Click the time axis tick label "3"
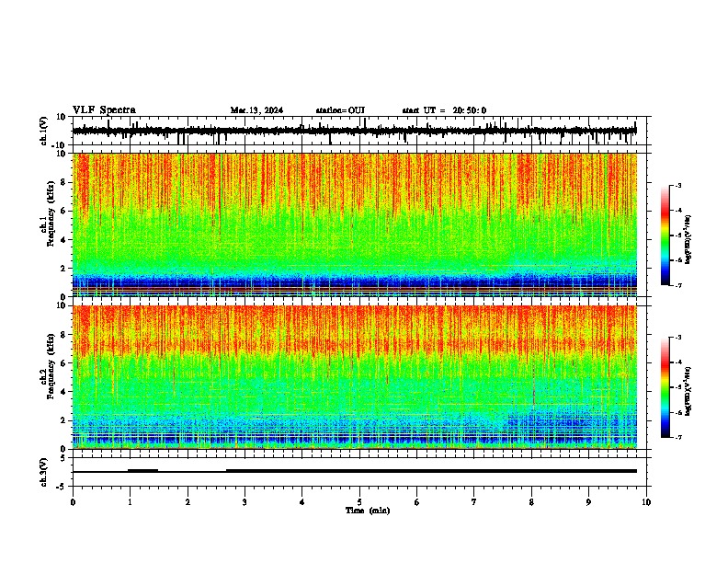 [x=245, y=502]
